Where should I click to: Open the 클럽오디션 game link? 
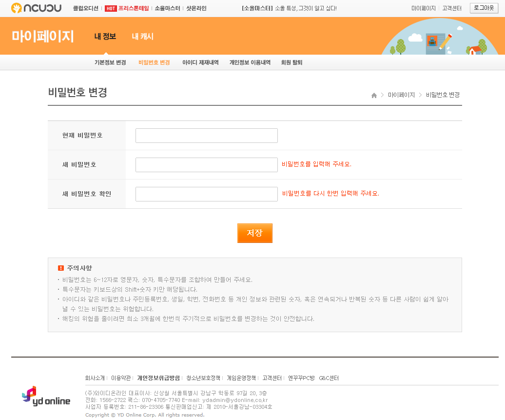pos(85,8)
